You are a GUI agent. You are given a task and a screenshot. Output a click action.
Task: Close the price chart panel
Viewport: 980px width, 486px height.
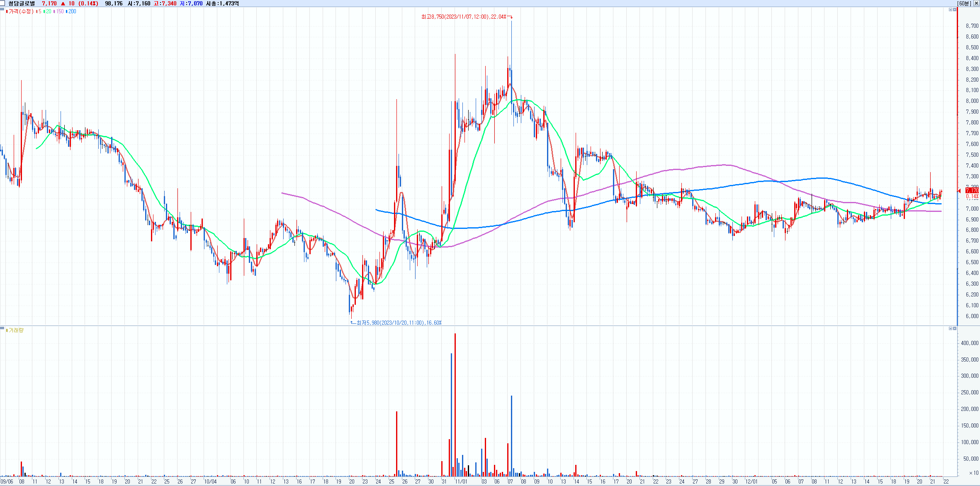click(x=955, y=10)
